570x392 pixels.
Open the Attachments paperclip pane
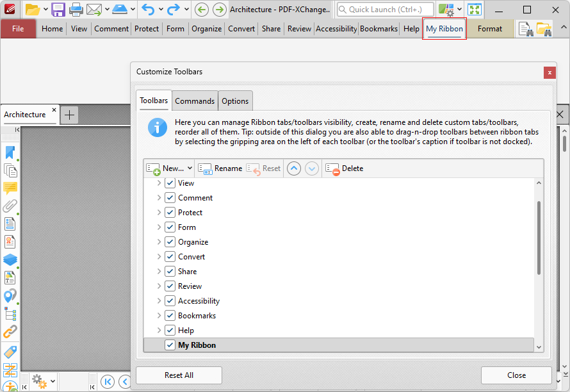point(10,206)
